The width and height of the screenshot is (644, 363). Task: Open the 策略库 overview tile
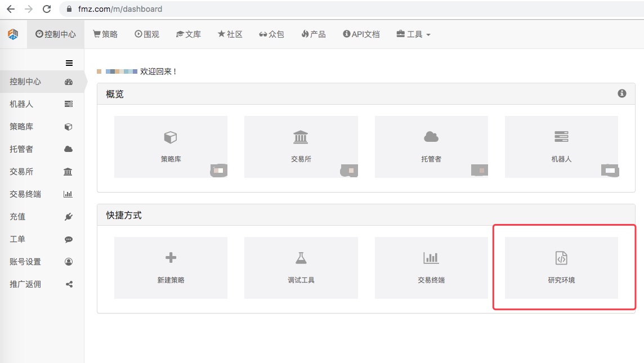171,146
